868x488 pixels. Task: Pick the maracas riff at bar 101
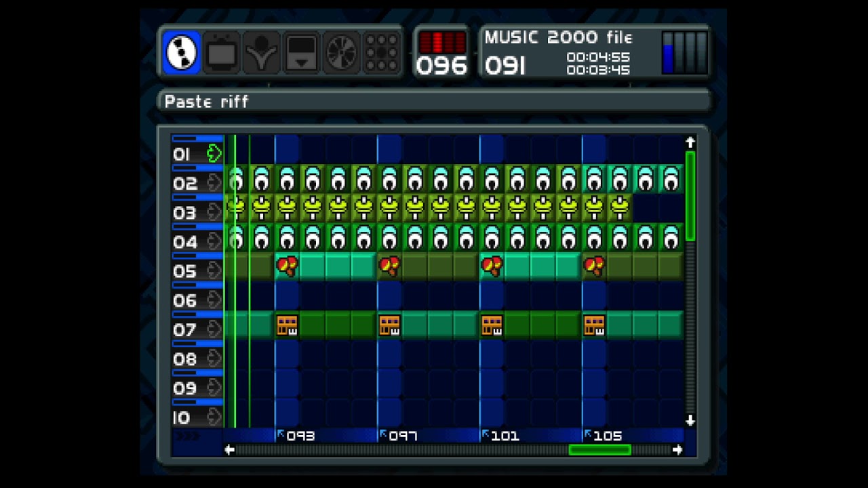point(492,266)
